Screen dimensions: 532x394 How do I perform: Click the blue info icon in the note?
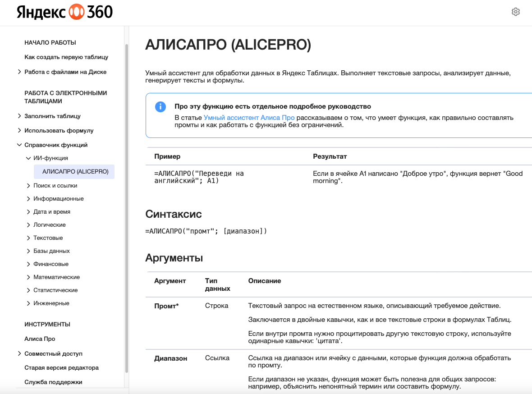[160, 107]
